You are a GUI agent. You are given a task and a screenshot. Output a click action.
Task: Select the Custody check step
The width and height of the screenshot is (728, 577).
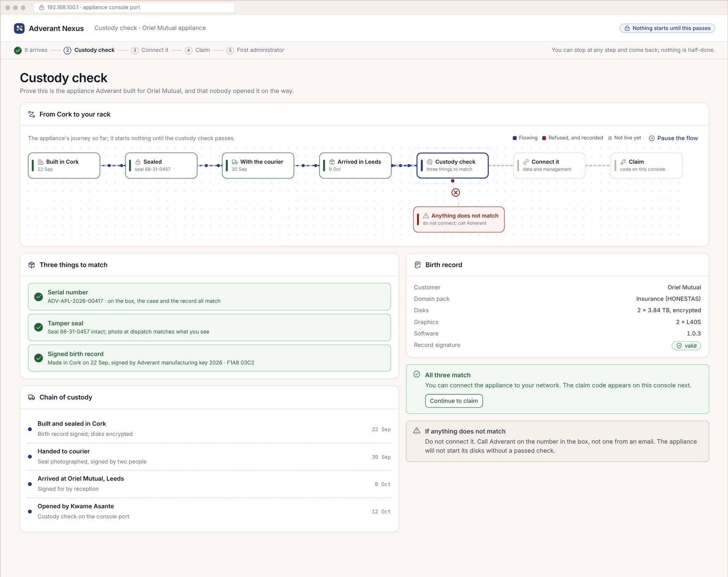[x=89, y=50]
